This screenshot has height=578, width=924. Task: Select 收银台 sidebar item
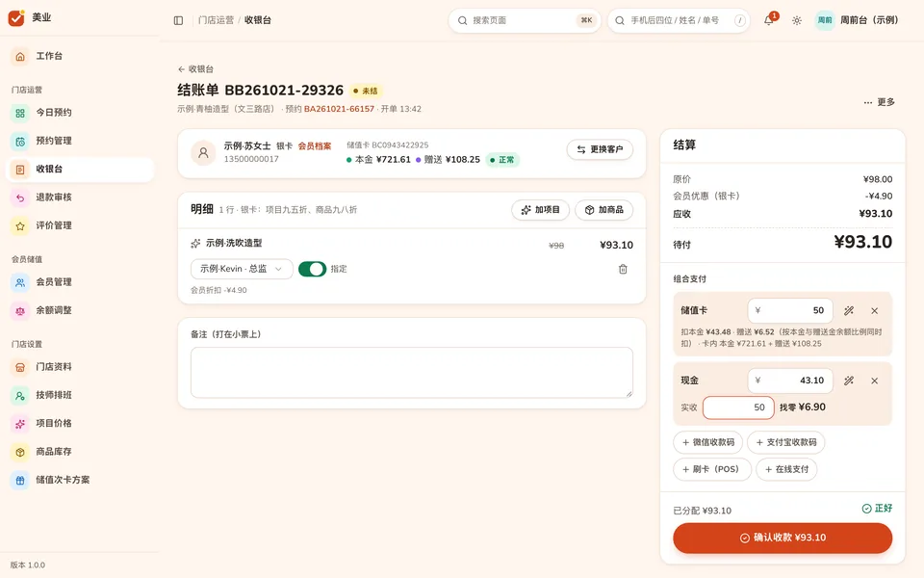[x=80, y=169]
